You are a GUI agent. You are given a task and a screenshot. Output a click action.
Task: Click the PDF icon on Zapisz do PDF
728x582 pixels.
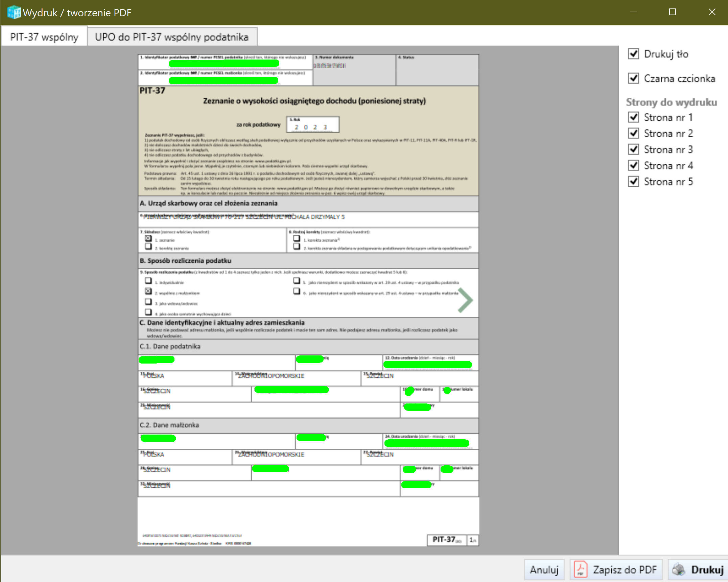(x=581, y=569)
